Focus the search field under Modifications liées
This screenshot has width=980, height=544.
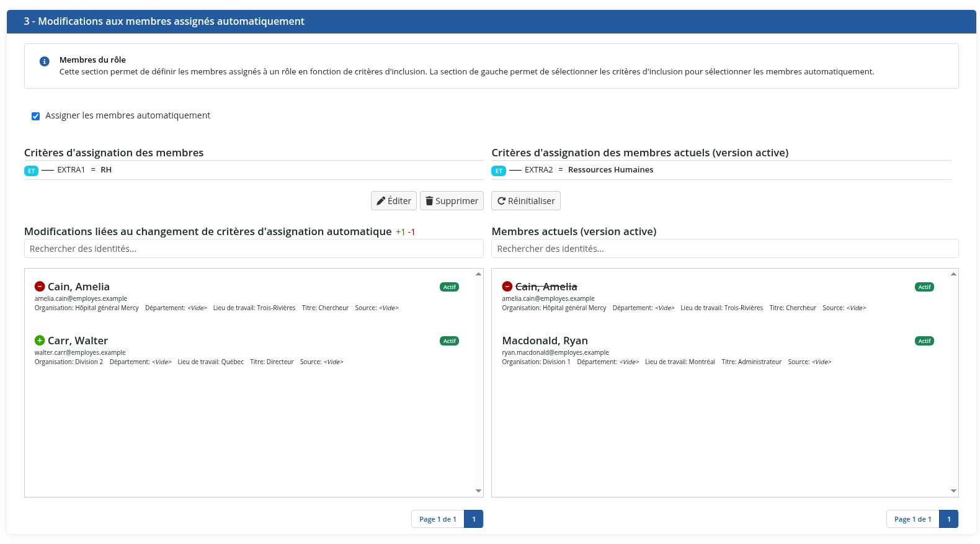click(254, 249)
